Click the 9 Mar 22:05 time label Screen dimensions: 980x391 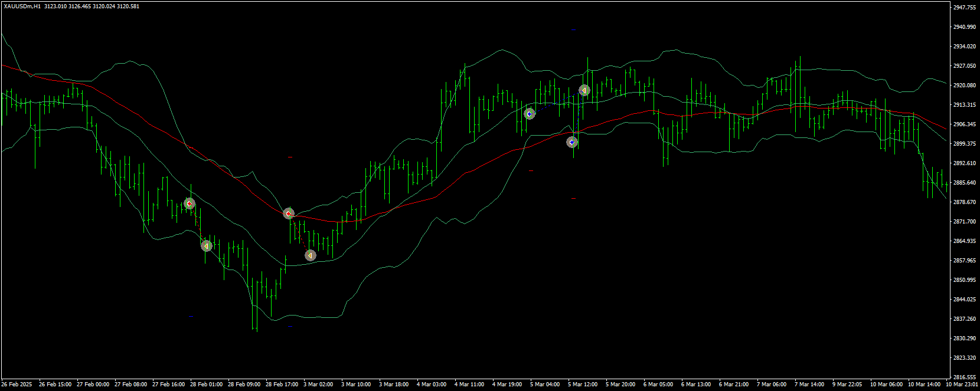[847, 385]
